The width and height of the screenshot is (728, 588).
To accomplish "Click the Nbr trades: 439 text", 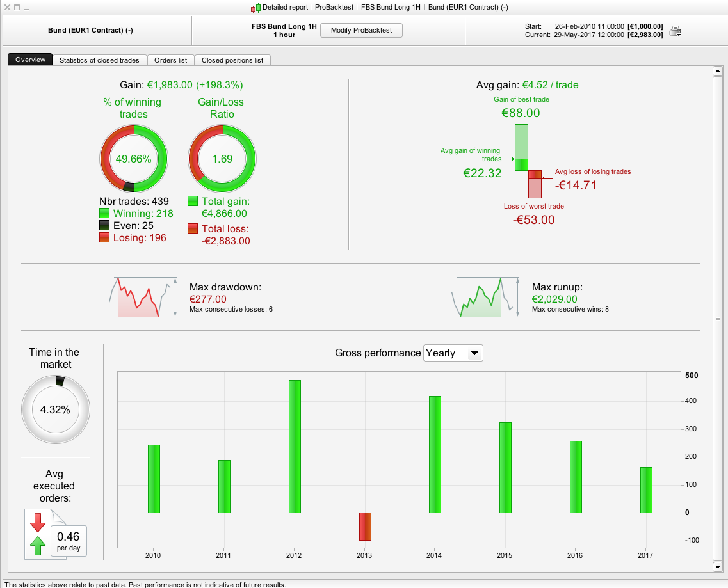I will click(134, 202).
